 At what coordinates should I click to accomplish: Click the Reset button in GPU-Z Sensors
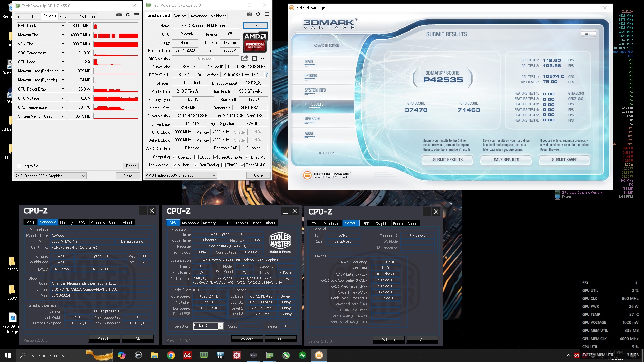tap(131, 166)
